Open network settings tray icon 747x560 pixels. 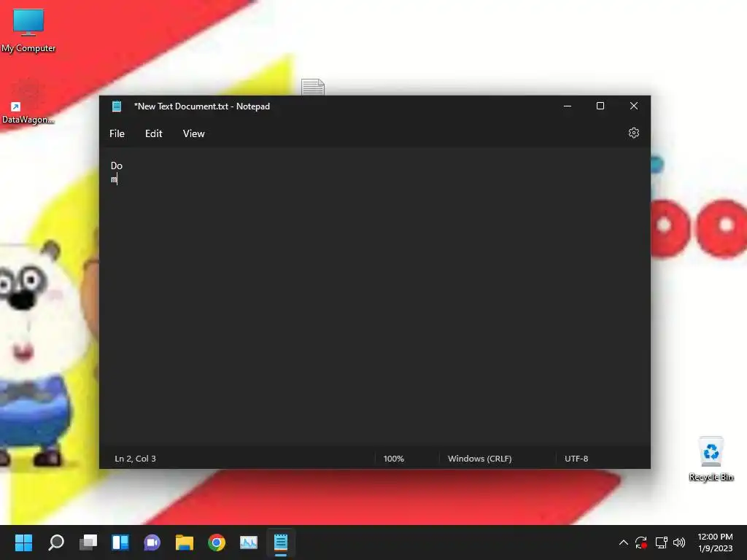(661, 542)
